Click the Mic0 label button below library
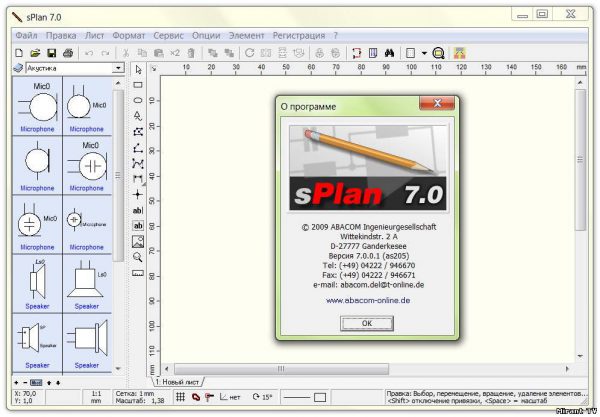The image size is (600, 417). (x=36, y=383)
